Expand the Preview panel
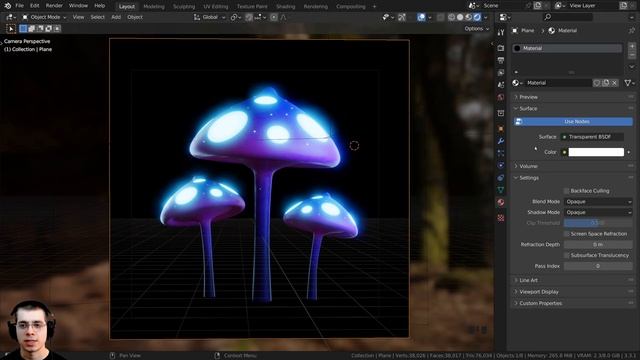Viewport: 640px width, 360px height. pyautogui.click(x=528, y=97)
